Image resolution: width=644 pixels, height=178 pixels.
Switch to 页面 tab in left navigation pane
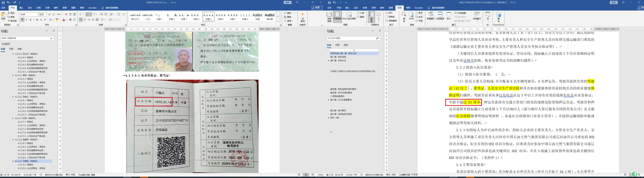click(x=11, y=49)
